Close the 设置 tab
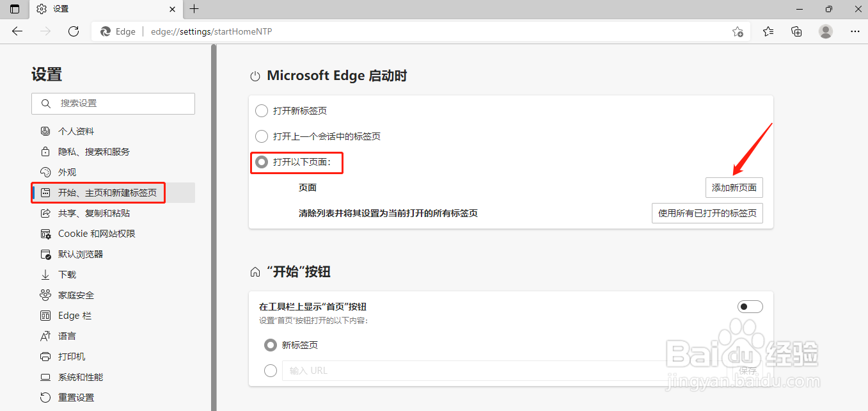Viewport: 868px width, 411px height. click(173, 9)
